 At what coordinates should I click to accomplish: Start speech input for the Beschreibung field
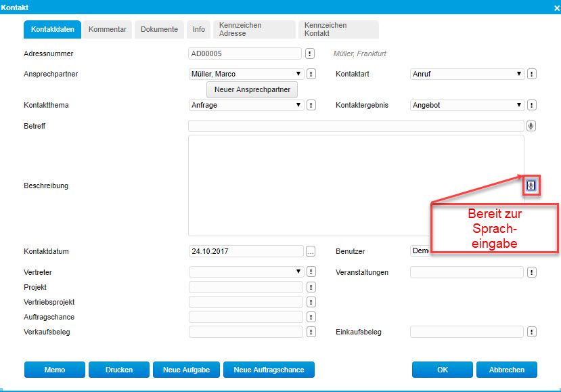531,185
